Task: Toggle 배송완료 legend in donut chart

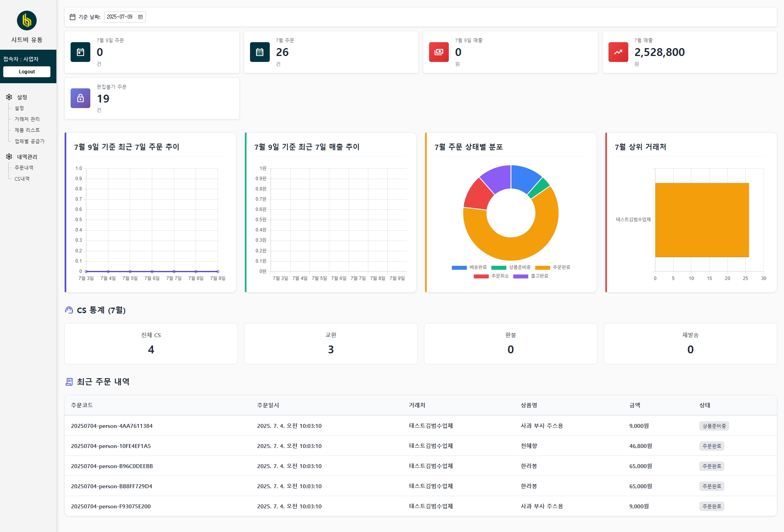Action: click(x=469, y=267)
